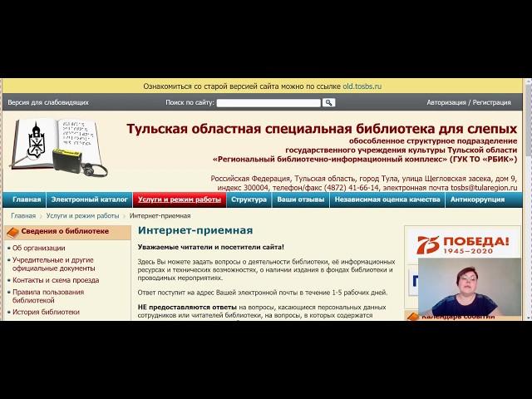This screenshot has width=532, height=399.
Task: Open the old.tosbs.ru old site link
Action: [362, 86]
